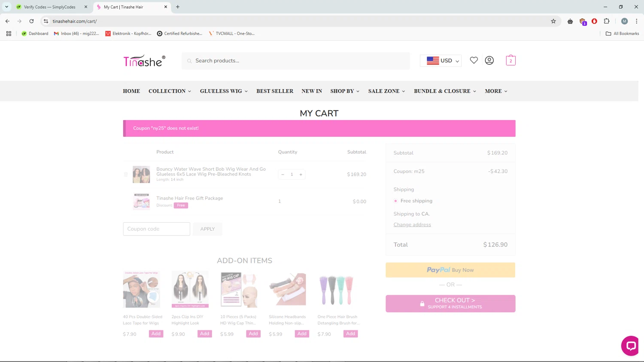Open the Chrome three-dot menu
Viewport: 644px width, 362px height.
coord(637,21)
